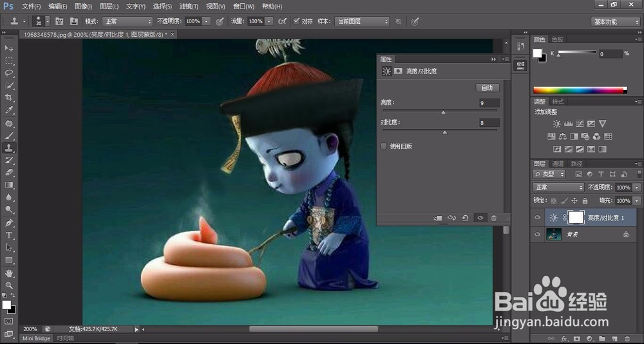Viewport: 644px width, 344px height.
Task: Open layer Fill dropdown arrow
Action: [637, 200]
